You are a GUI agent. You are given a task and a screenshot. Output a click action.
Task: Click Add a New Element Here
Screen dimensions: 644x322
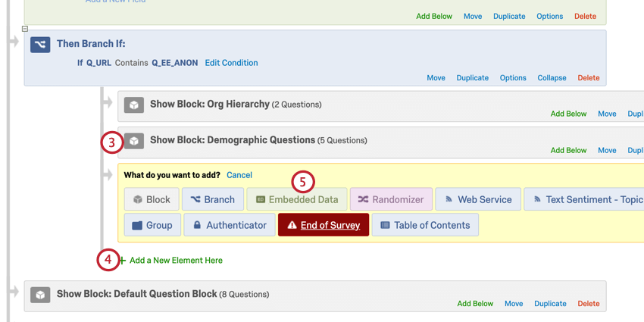(176, 261)
